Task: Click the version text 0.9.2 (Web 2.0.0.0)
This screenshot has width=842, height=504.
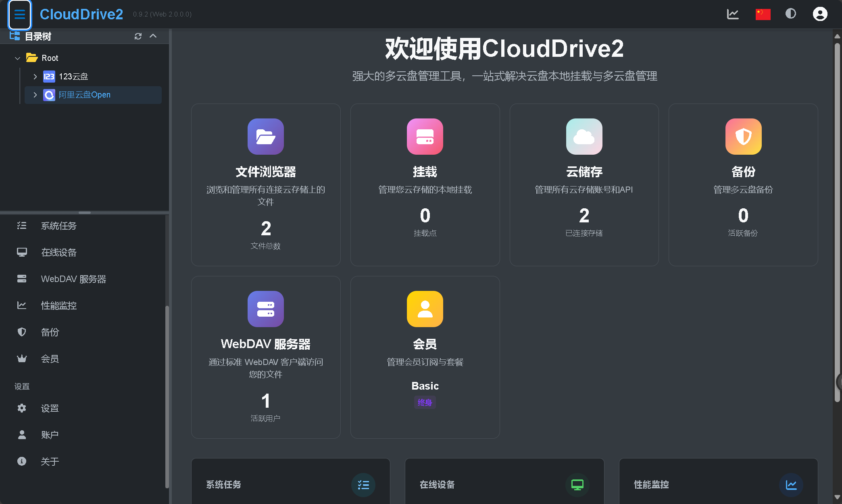Action: click(162, 15)
